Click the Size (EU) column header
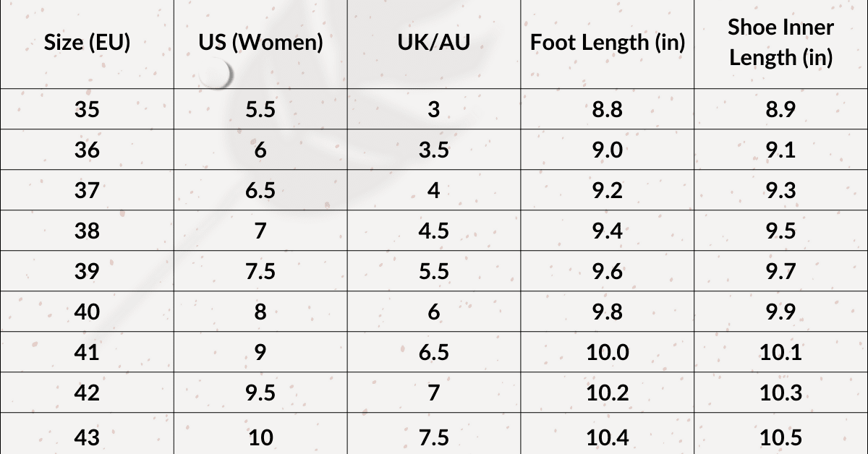868x454 pixels. click(x=87, y=43)
